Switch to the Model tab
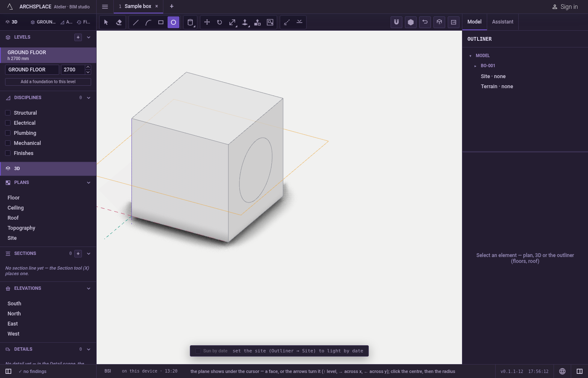The height and width of the screenshot is (378, 588). pyautogui.click(x=475, y=22)
